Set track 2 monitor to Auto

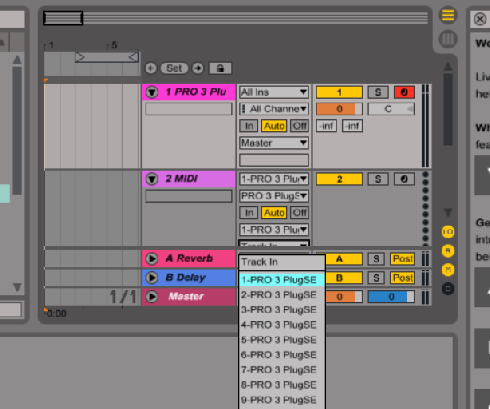[274, 213]
